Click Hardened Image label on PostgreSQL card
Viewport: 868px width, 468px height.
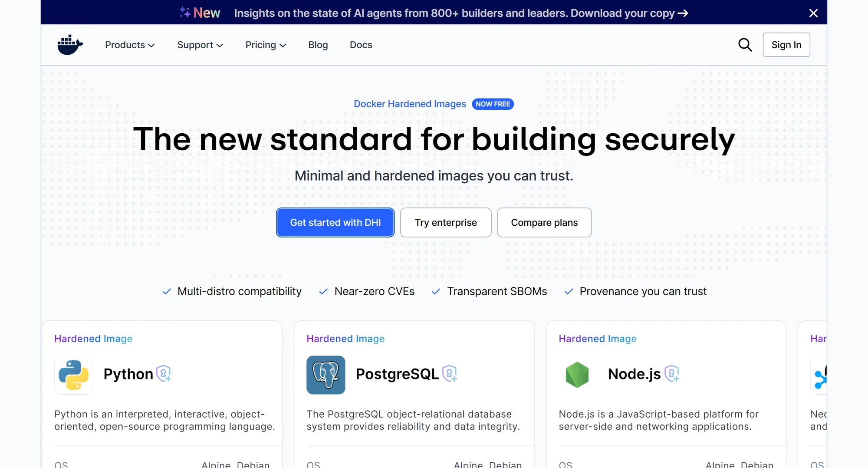345,339
